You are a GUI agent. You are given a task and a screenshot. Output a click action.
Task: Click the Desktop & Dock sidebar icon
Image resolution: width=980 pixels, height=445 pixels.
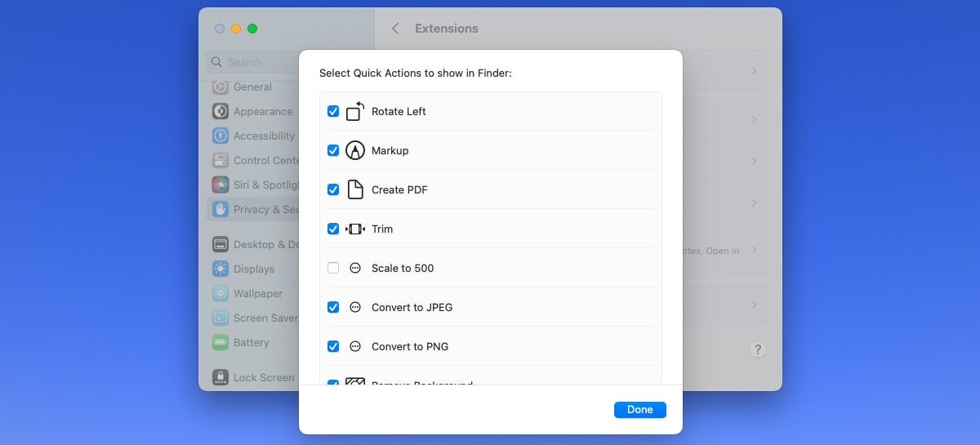pyautogui.click(x=220, y=244)
